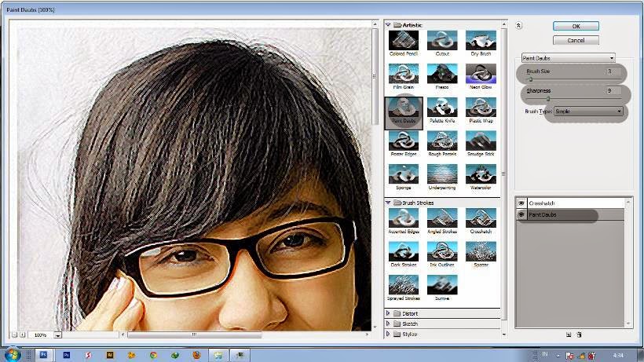This screenshot has height=362, width=644.
Task: Click the taskbar clock
Action: click(617, 355)
